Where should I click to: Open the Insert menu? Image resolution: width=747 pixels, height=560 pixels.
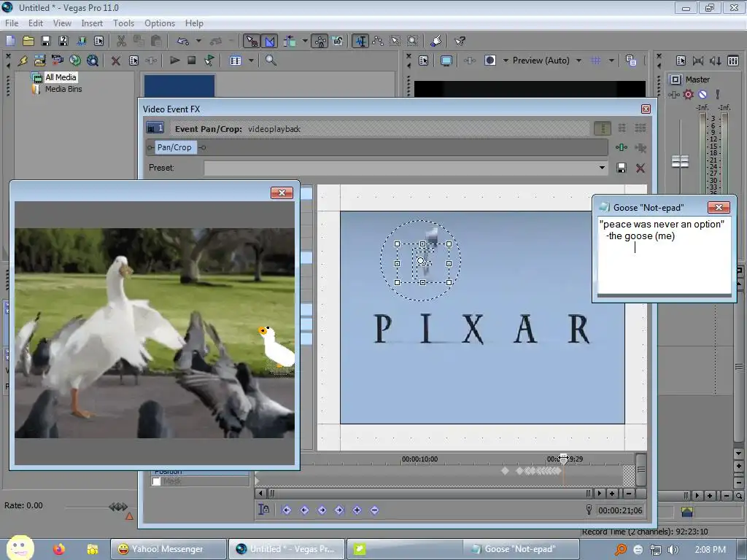92,23
